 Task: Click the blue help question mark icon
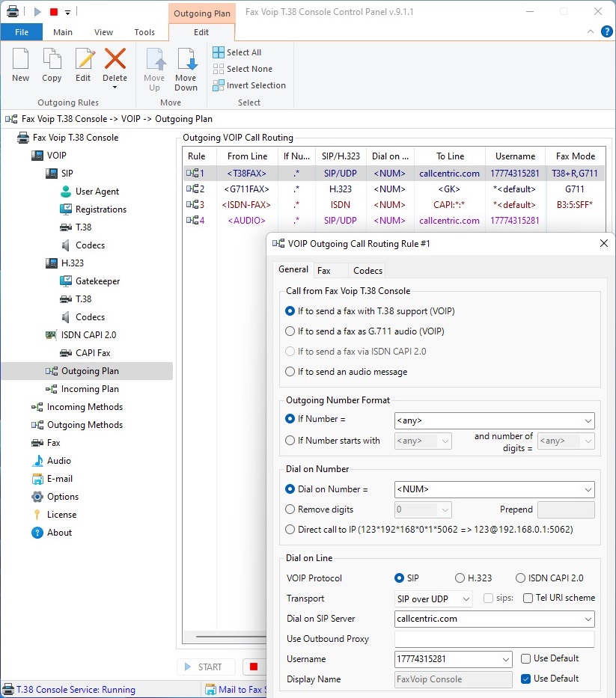coord(607,31)
